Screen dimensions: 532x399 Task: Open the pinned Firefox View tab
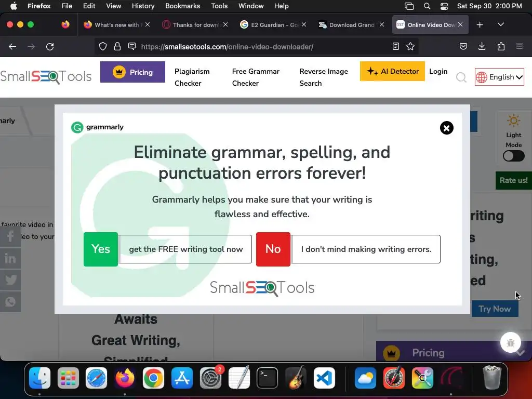pos(65,24)
